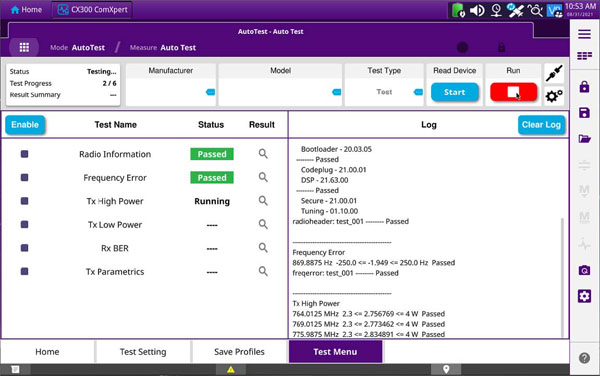View Frequency Error result magnifier
600x376 pixels.
(x=263, y=177)
